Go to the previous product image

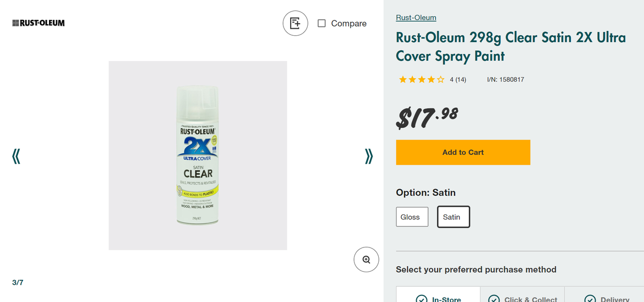click(16, 157)
